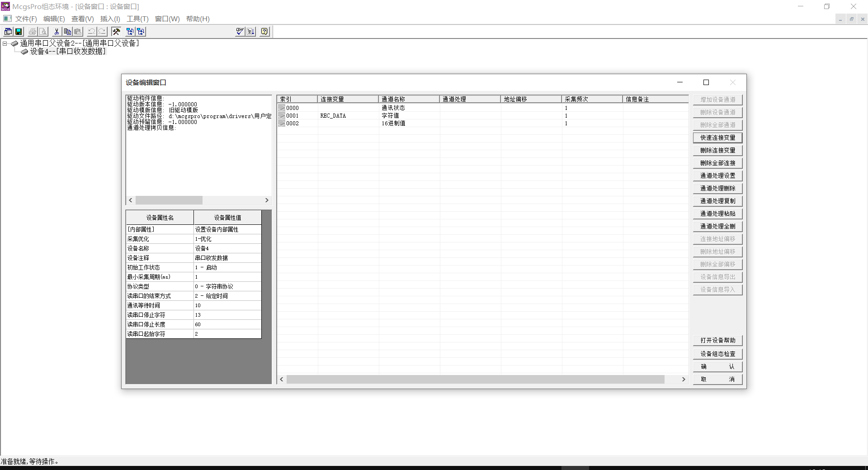Screen dimensions: 868x470
Task: Click right arrow of channel table scrollbar
Action: pos(684,379)
